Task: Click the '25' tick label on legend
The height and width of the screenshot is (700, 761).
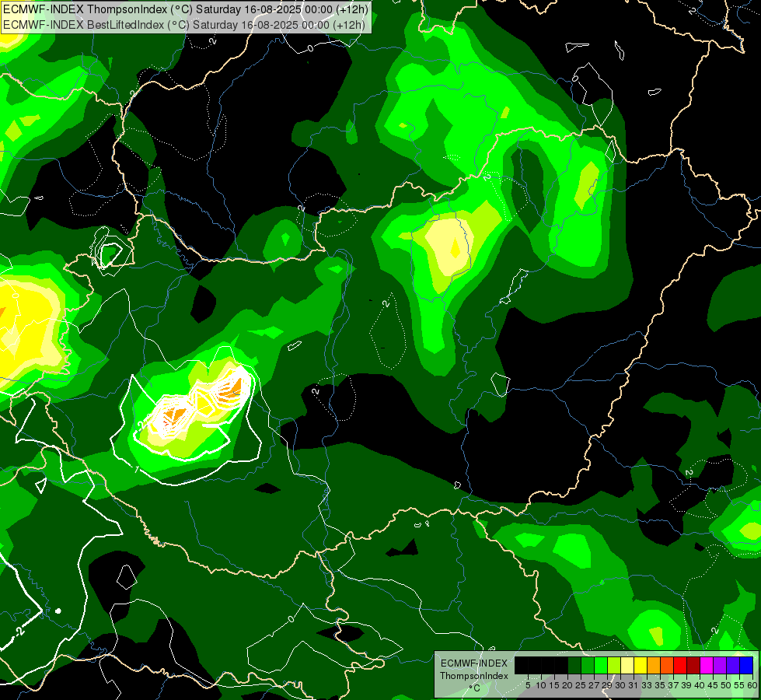Action: [x=581, y=685]
